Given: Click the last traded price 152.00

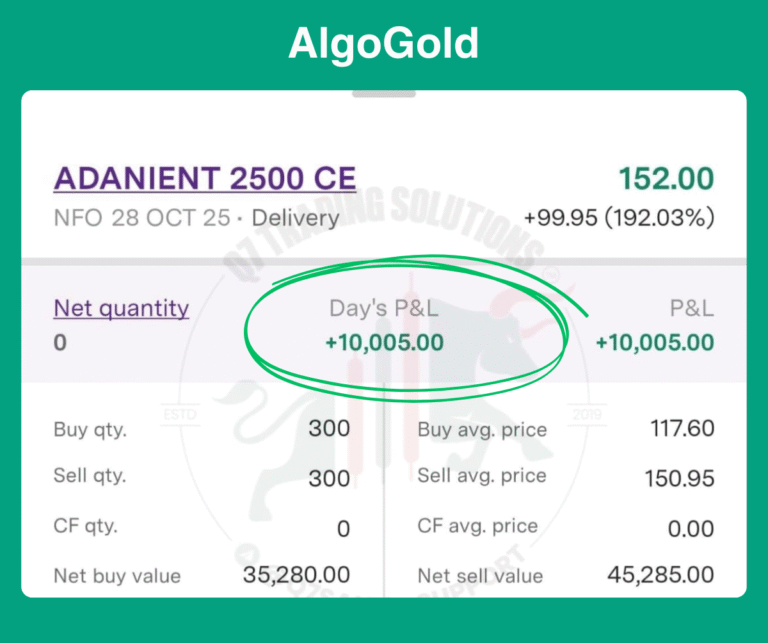Looking at the screenshot, I should (666, 179).
